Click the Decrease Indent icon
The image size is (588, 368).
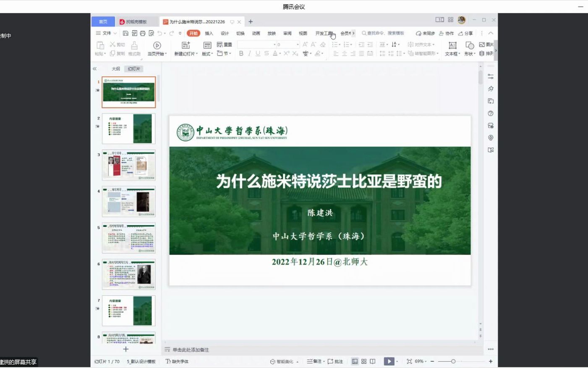pyautogui.click(x=361, y=45)
